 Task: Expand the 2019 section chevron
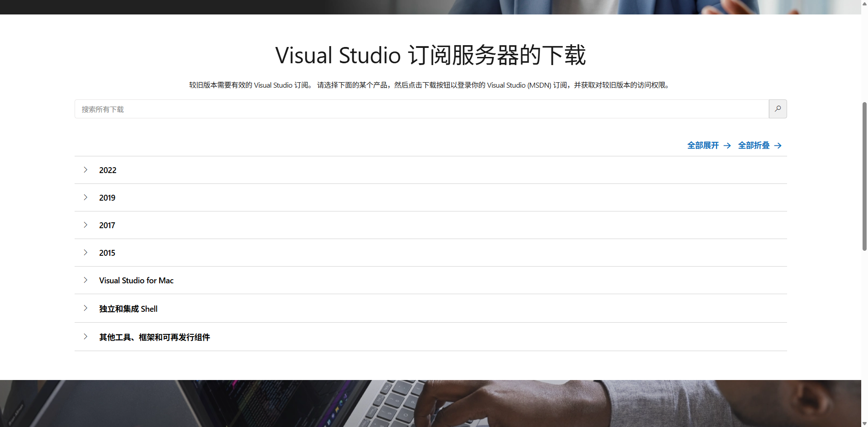85,197
